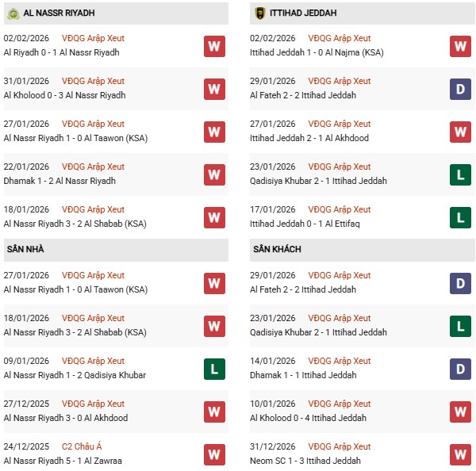Open match Al Nassr Riyadh 3-0 Al Akhdood

(x=65, y=418)
